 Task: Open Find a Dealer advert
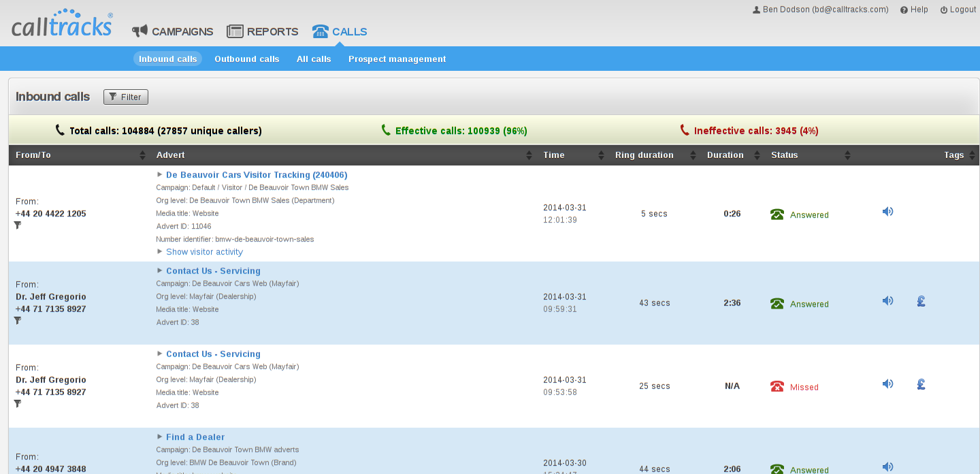[x=195, y=437]
